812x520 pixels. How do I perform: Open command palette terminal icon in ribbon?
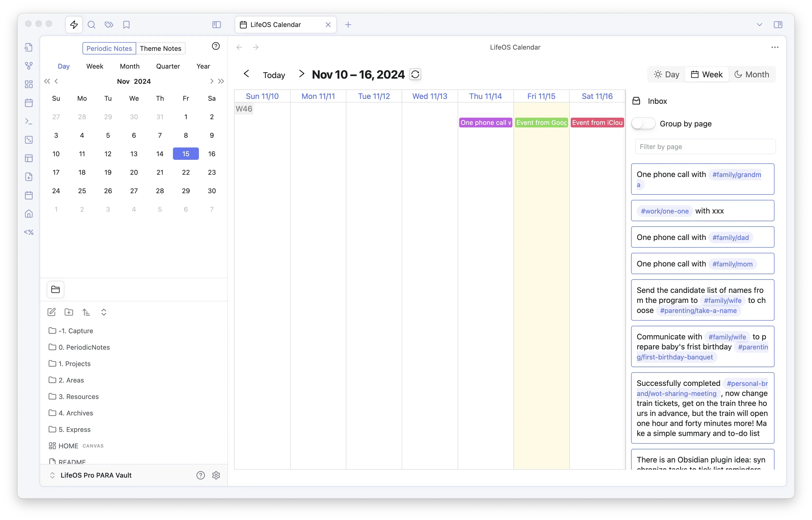[x=29, y=121]
